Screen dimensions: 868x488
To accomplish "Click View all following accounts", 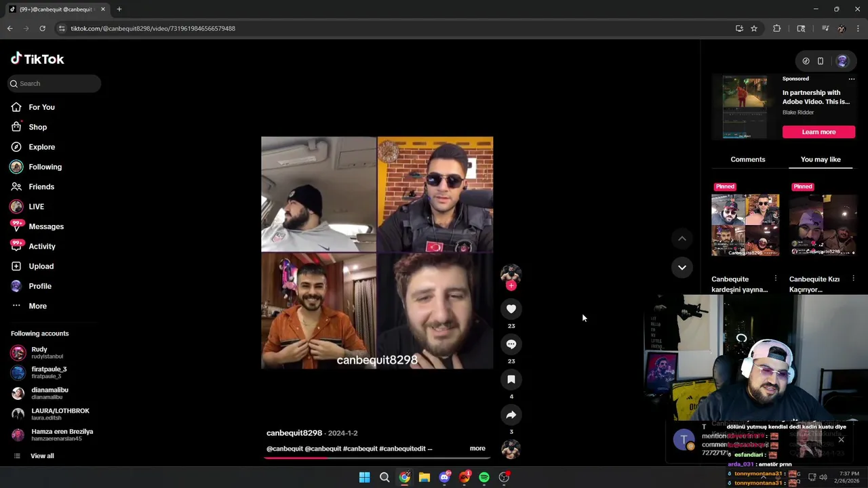I will point(42,456).
